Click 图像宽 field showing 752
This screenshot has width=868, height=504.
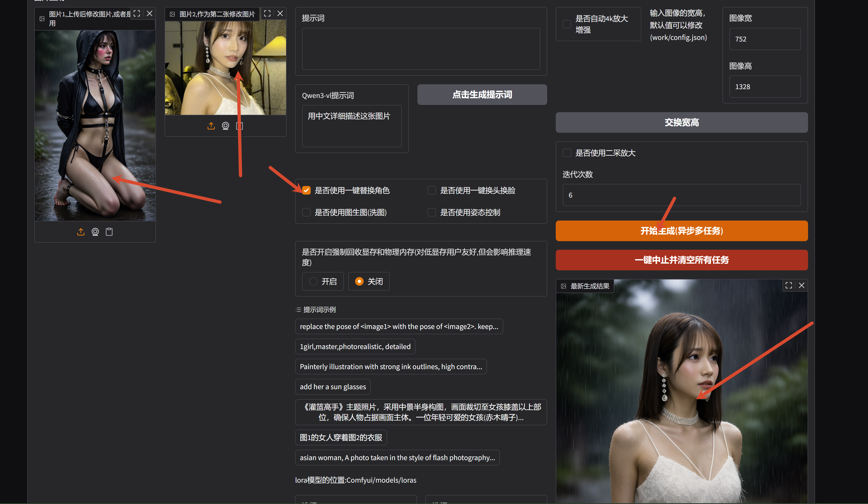point(765,39)
